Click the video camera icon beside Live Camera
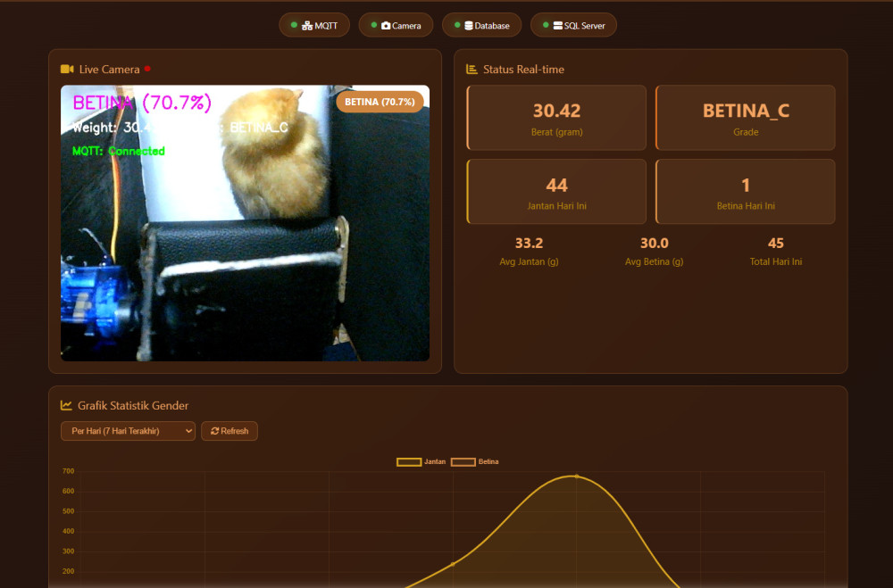This screenshot has height=588, width=893. (66, 70)
